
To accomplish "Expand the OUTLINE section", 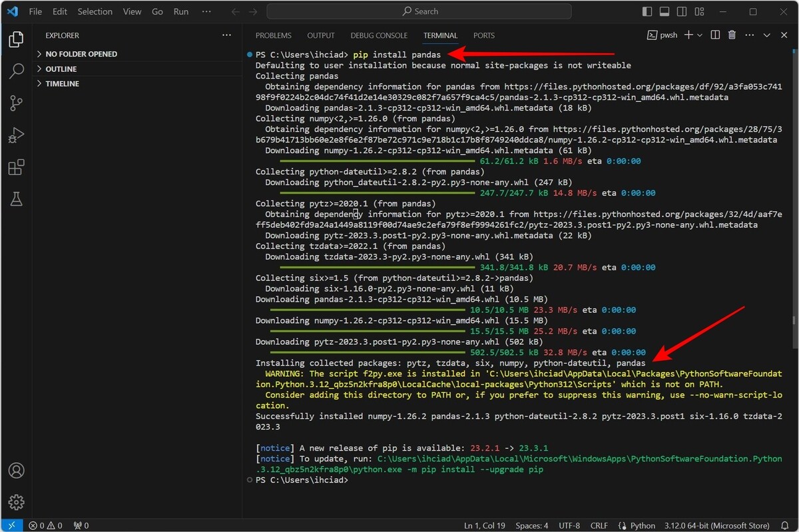I will 61,69.
